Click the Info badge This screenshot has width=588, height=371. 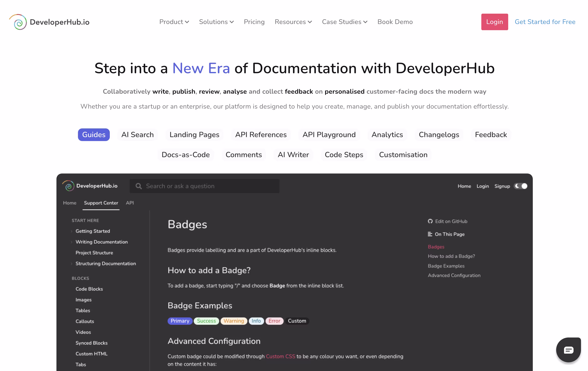[x=256, y=321]
